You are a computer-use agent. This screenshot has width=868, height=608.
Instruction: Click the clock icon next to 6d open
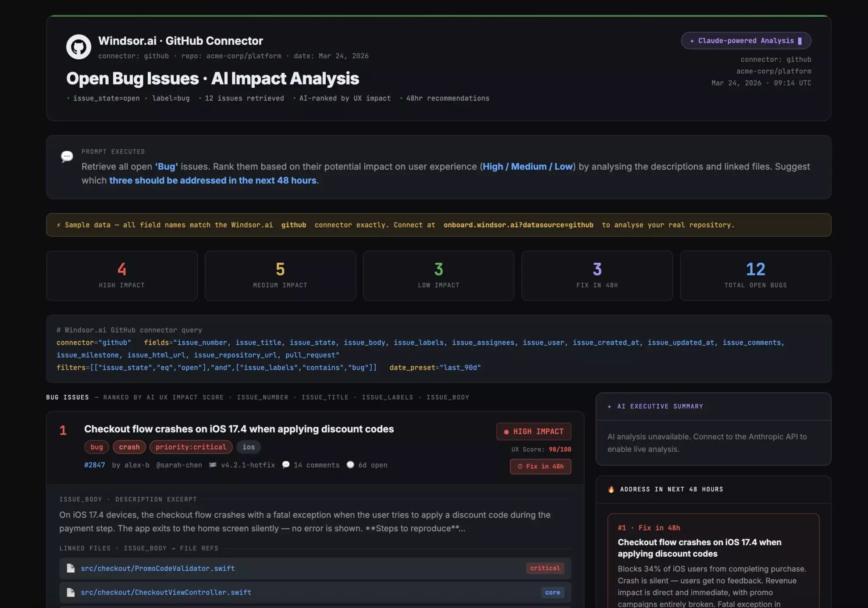coord(350,465)
